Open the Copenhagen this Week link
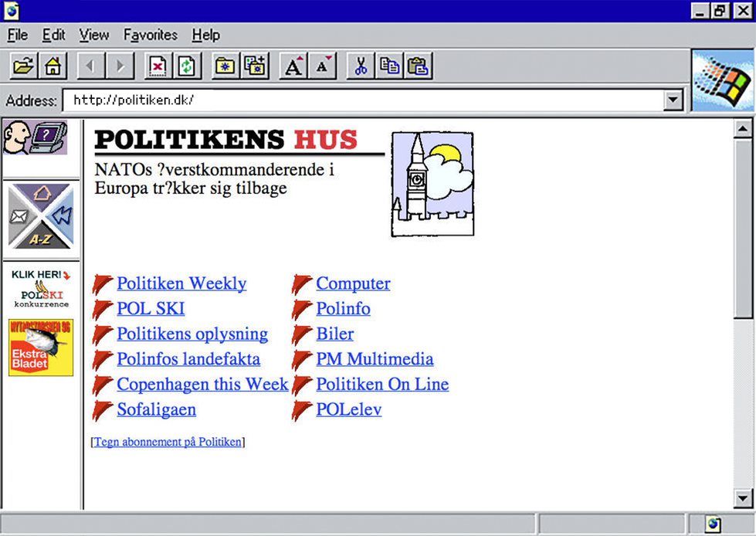The height and width of the screenshot is (536, 756). click(202, 385)
